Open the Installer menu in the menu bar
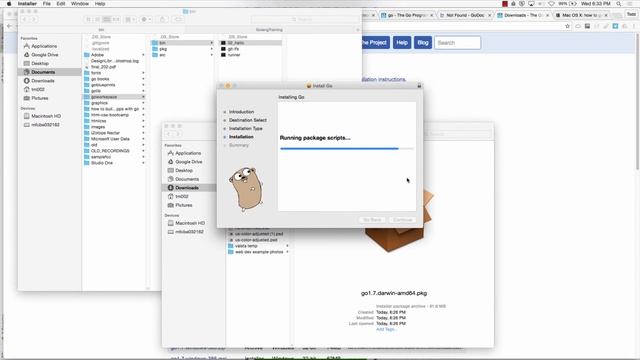Viewport: 640px width, 360px height. click(x=27, y=4)
